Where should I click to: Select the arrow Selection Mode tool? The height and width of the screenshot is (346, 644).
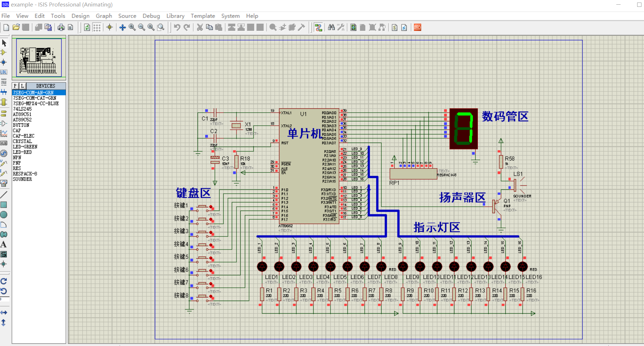[x=4, y=43]
